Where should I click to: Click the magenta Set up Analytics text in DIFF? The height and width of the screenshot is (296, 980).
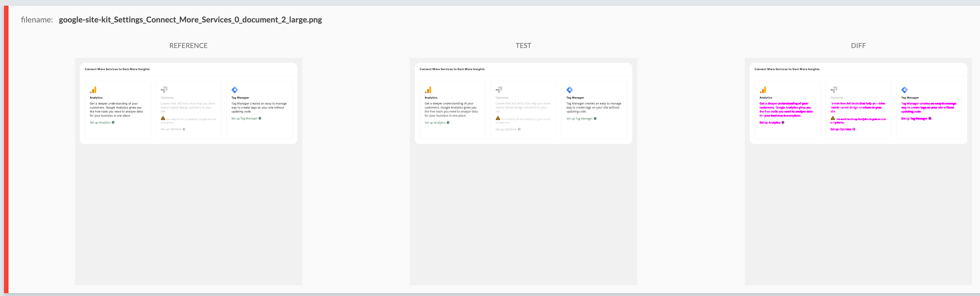[x=770, y=122]
